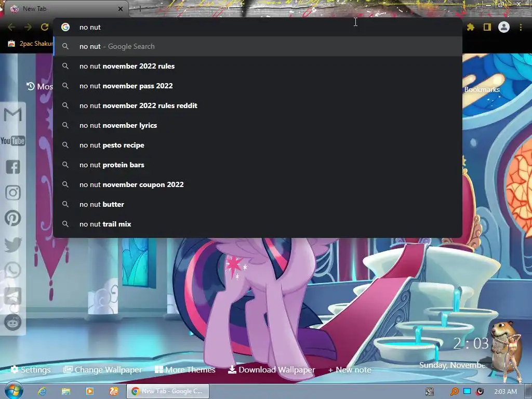Go forward with the forward arrow
Image resolution: width=532 pixels, height=399 pixels.
click(x=28, y=27)
